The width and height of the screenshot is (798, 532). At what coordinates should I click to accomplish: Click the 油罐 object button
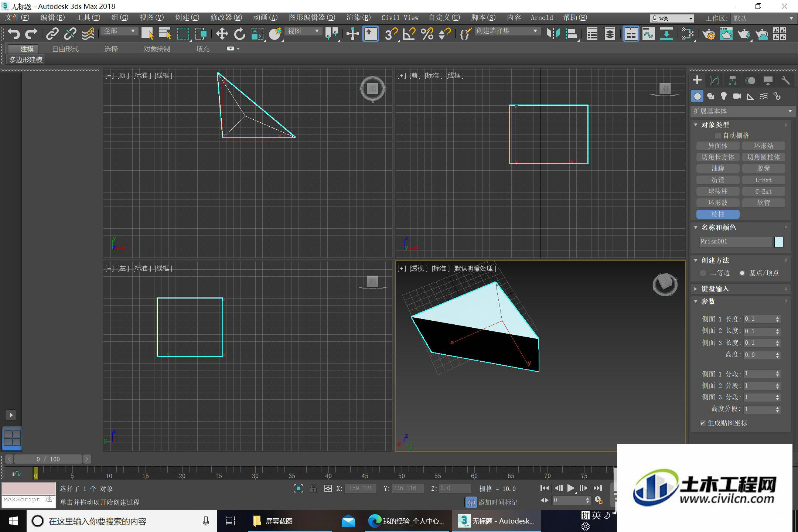click(718, 169)
